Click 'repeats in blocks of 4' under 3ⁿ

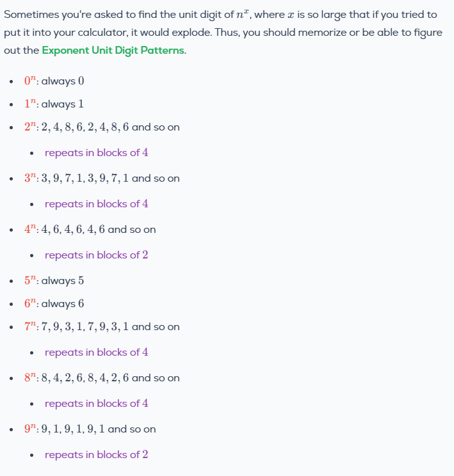point(96,203)
